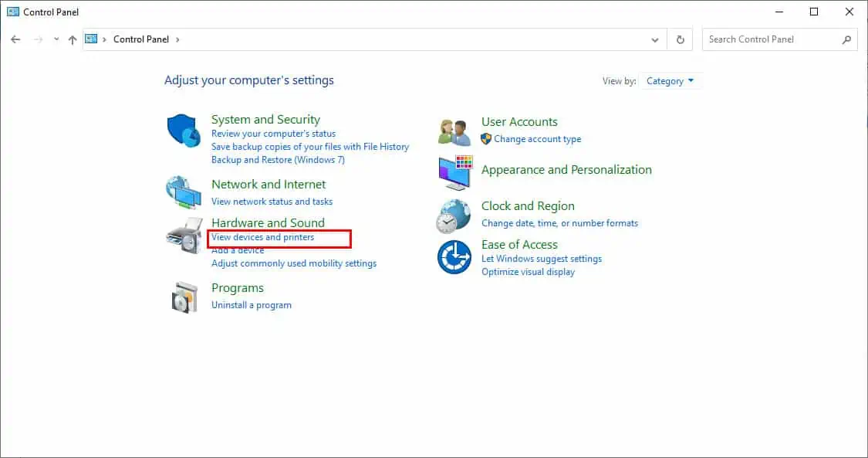The image size is (868, 458).
Task: Click Backup and Restore (Windows 7) link
Action: point(278,160)
